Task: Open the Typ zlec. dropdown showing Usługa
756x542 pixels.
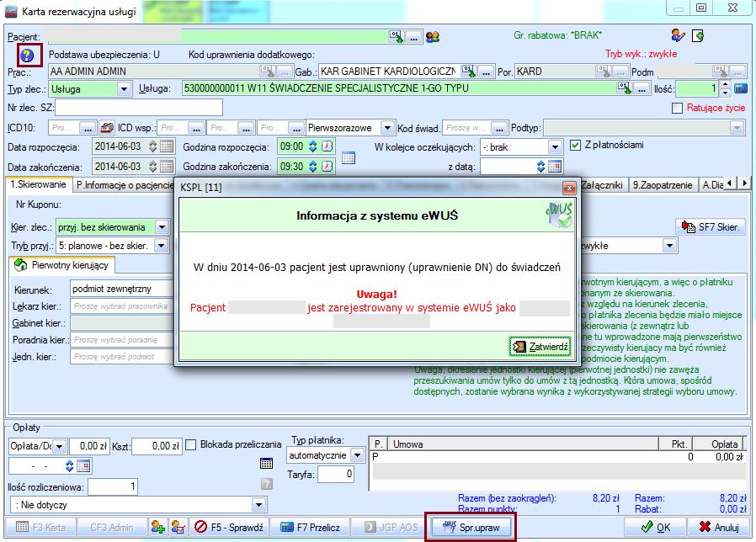Action: (x=124, y=88)
